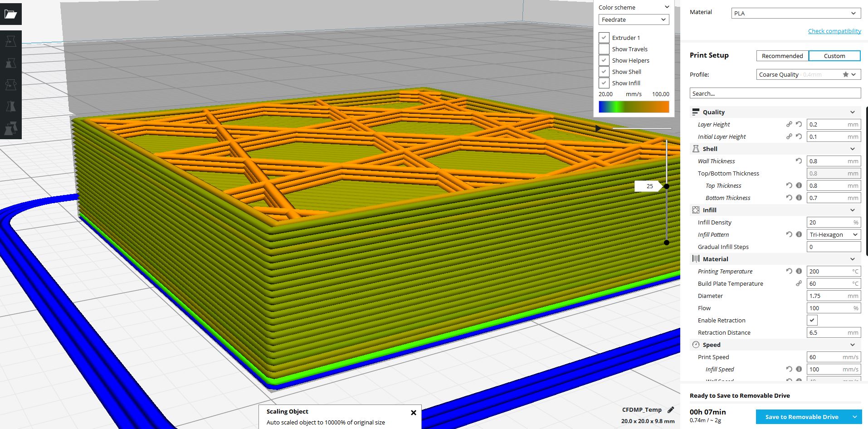Collapse the Quality settings section
The height and width of the screenshot is (429, 868).
click(852, 112)
